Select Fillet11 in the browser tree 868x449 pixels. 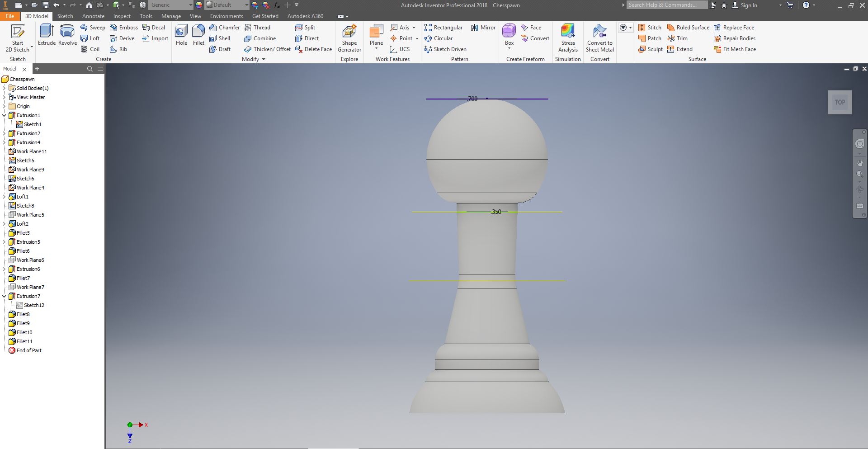click(21, 341)
